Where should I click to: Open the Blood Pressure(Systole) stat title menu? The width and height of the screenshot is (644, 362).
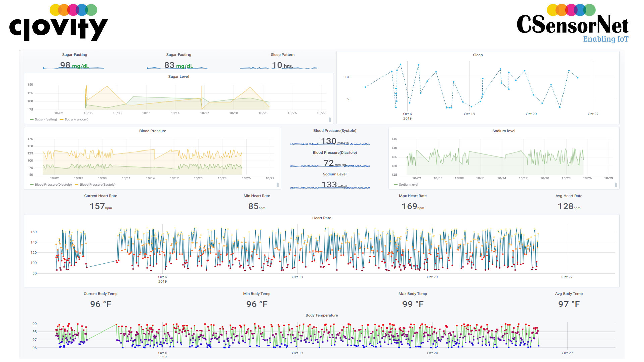tap(335, 131)
